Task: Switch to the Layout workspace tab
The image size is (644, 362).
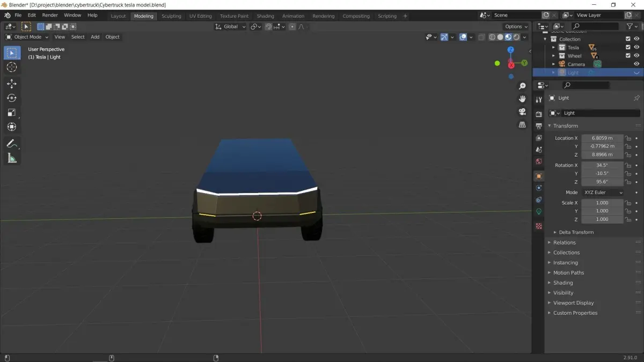Action: tap(118, 16)
